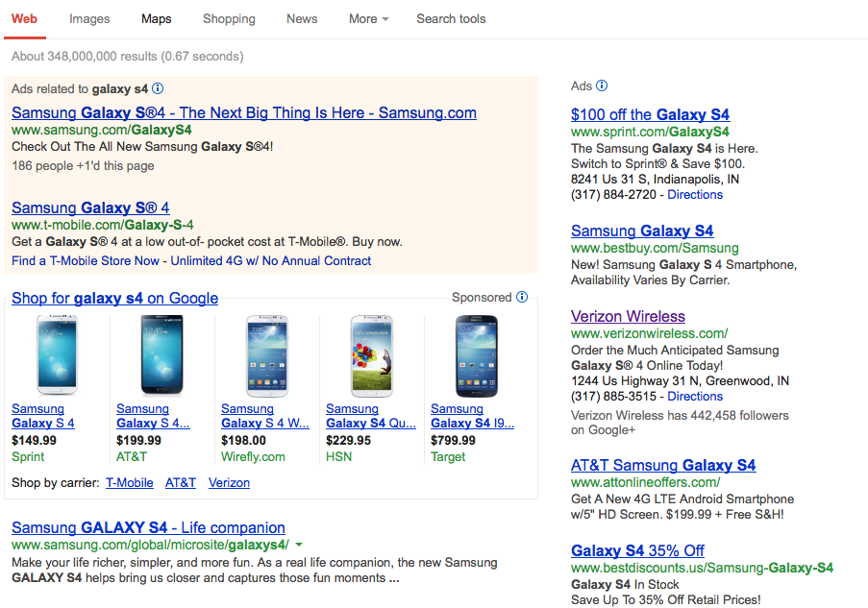Open '$100 off the Galaxy S4' Sprint ad
The height and width of the screenshot is (608, 868).
click(650, 114)
